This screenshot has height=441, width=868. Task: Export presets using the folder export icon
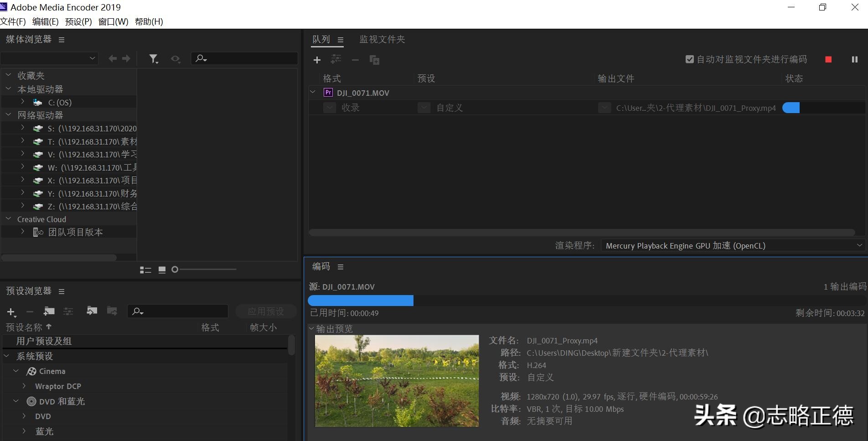[112, 311]
